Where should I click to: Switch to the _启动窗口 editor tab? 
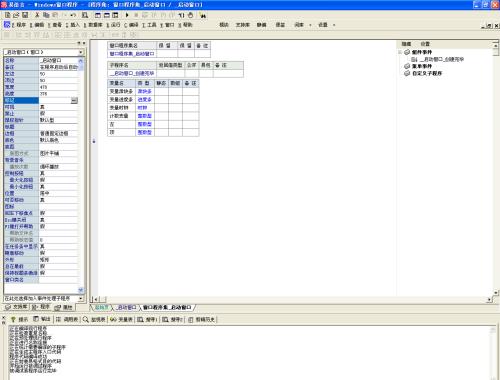pyautogui.click(x=126, y=307)
